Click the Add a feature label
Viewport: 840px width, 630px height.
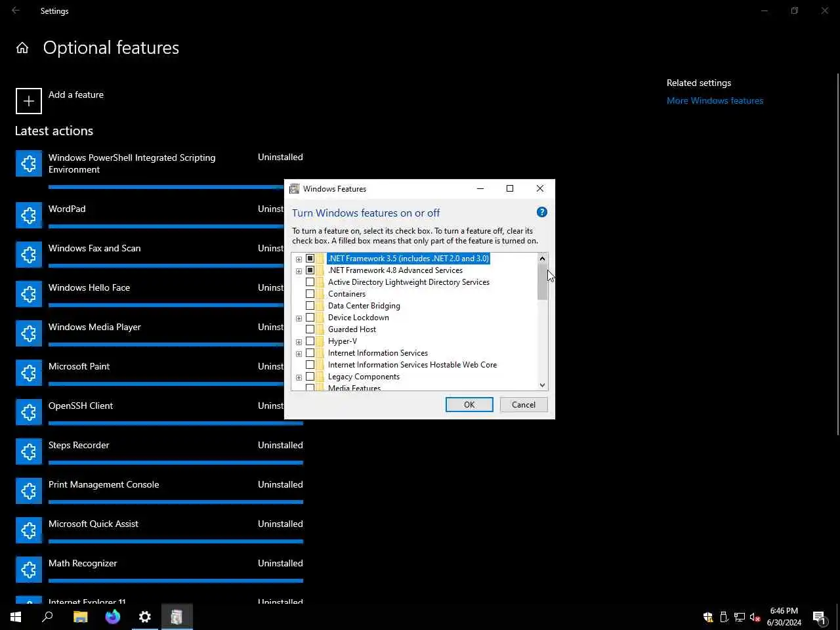coord(76,94)
